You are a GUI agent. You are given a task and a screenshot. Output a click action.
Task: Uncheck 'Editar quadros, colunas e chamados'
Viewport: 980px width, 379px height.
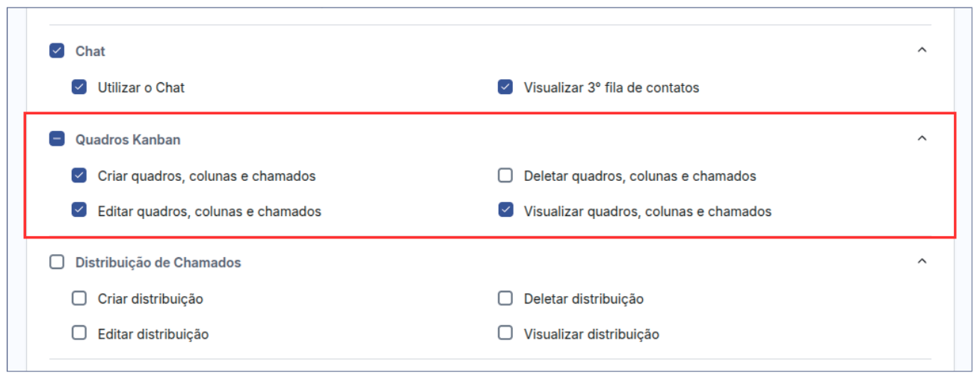pos(79,211)
